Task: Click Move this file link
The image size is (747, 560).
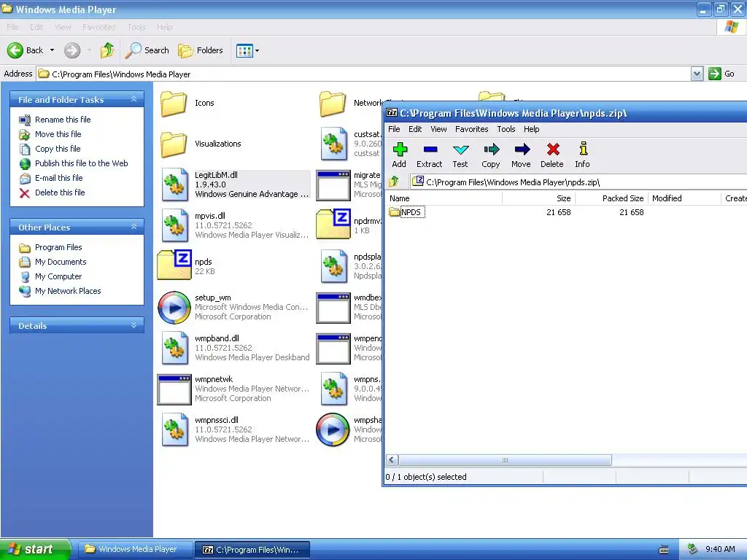Action: [58, 134]
